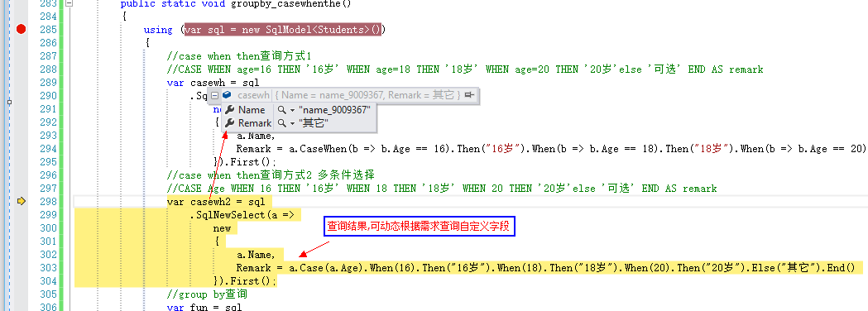Click the casewh variable name in datatip header
This screenshot has height=311, width=868.
(x=253, y=95)
